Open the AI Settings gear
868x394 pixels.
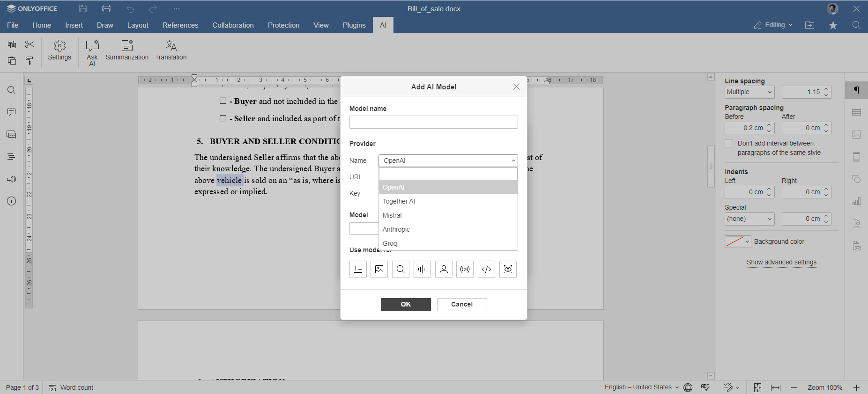coord(59,51)
